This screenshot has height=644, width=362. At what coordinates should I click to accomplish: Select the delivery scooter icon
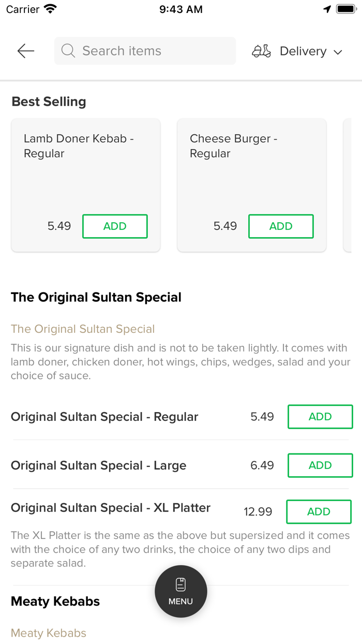[261, 51]
